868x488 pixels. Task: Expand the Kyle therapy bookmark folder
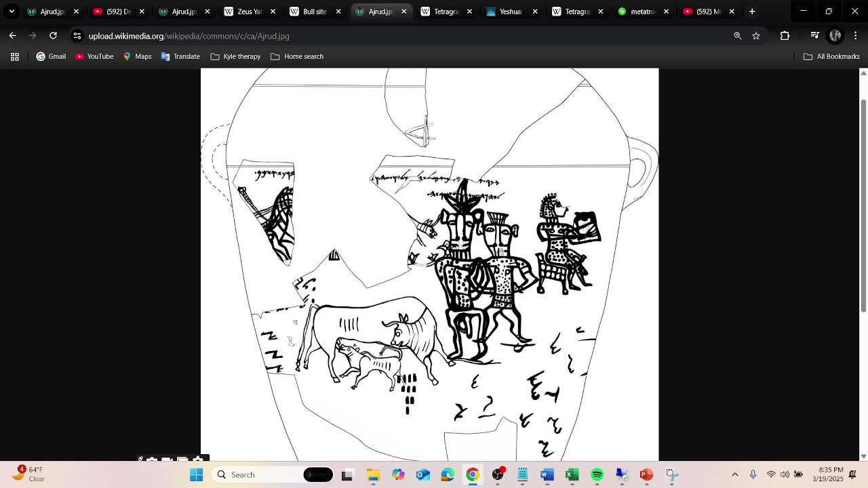235,57
